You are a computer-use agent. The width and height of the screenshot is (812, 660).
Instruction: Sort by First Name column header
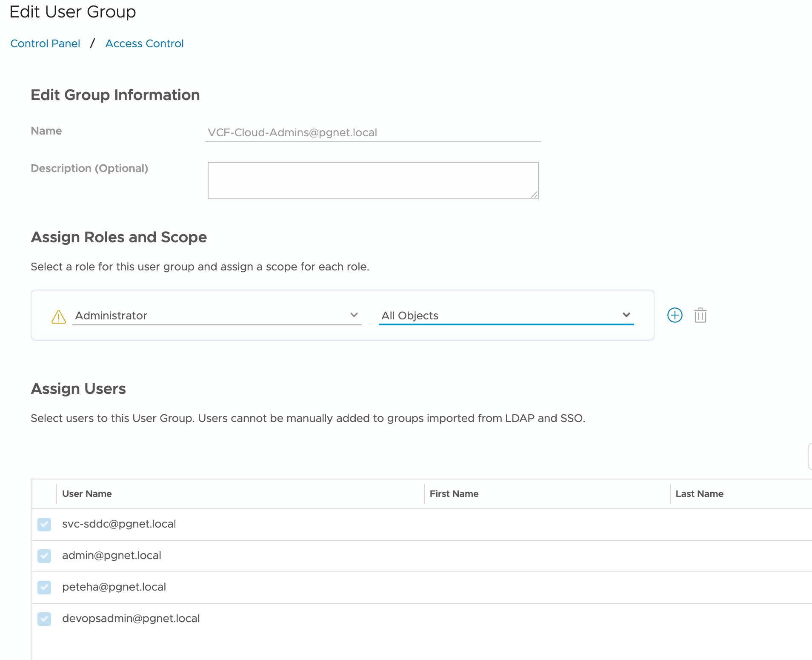pyautogui.click(x=454, y=494)
